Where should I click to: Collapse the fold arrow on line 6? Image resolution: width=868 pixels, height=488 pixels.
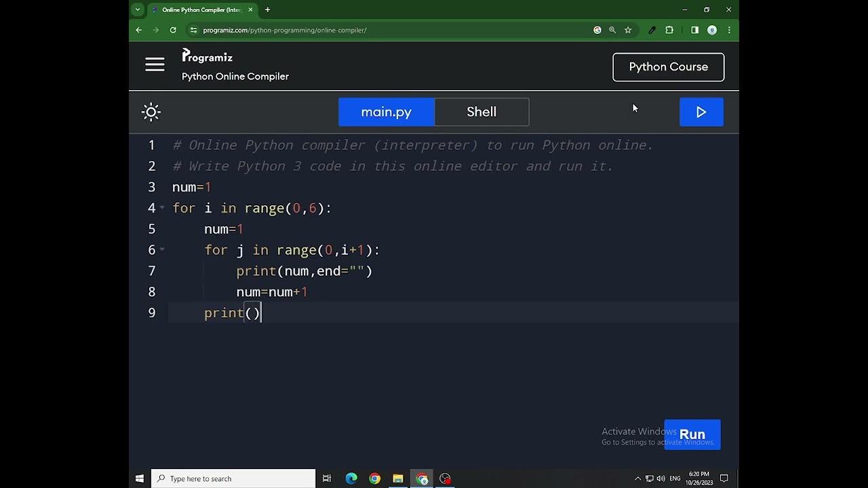point(162,250)
